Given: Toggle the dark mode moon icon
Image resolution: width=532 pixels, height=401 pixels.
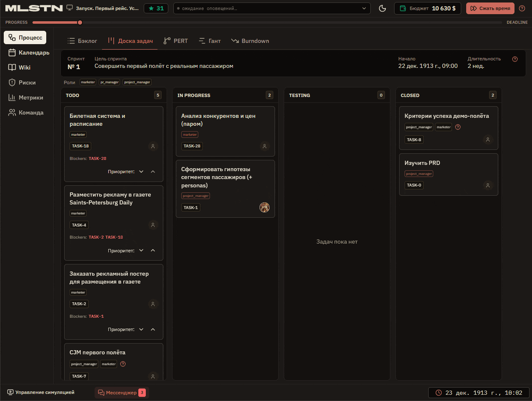Looking at the screenshot, I should click(382, 8).
